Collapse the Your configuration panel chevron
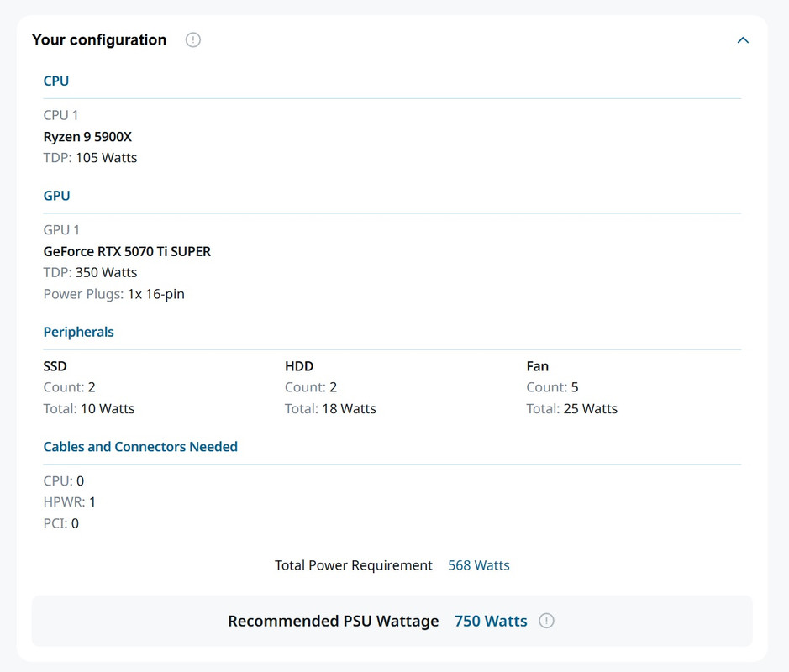 [743, 40]
